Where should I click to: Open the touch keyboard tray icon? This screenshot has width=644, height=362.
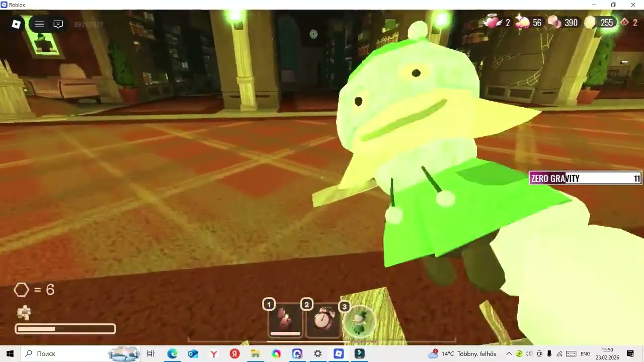coord(571,353)
